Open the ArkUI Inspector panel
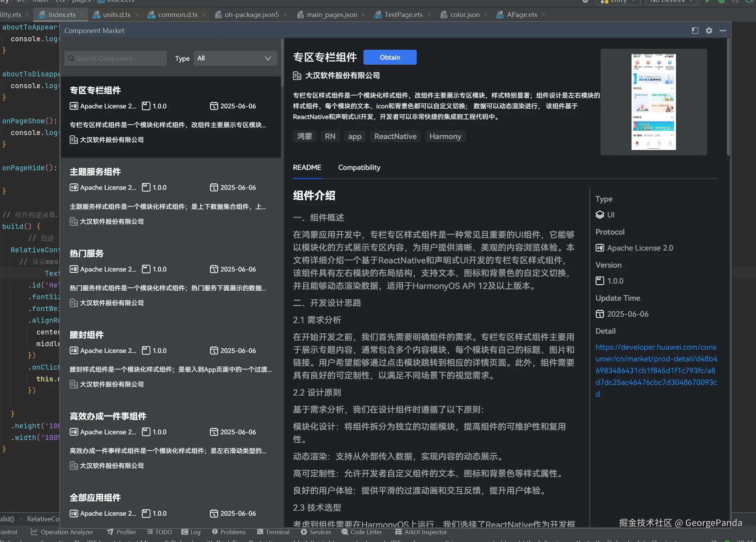The width and height of the screenshot is (756, 542). point(421,532)
